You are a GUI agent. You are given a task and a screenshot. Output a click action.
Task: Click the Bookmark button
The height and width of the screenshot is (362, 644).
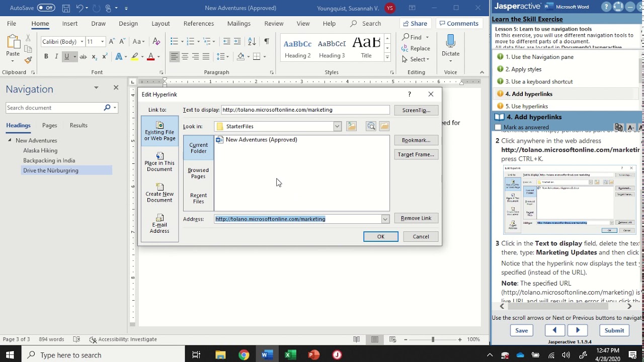point(416,140)
